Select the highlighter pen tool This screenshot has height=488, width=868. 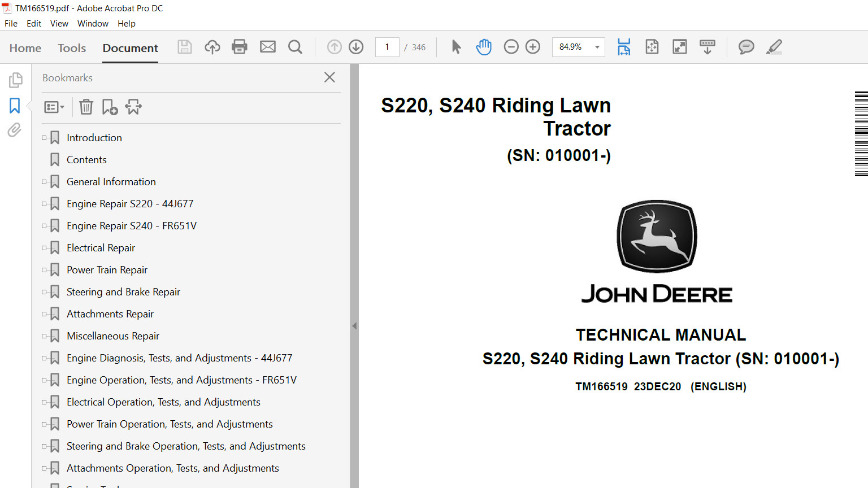click(774, 47)
